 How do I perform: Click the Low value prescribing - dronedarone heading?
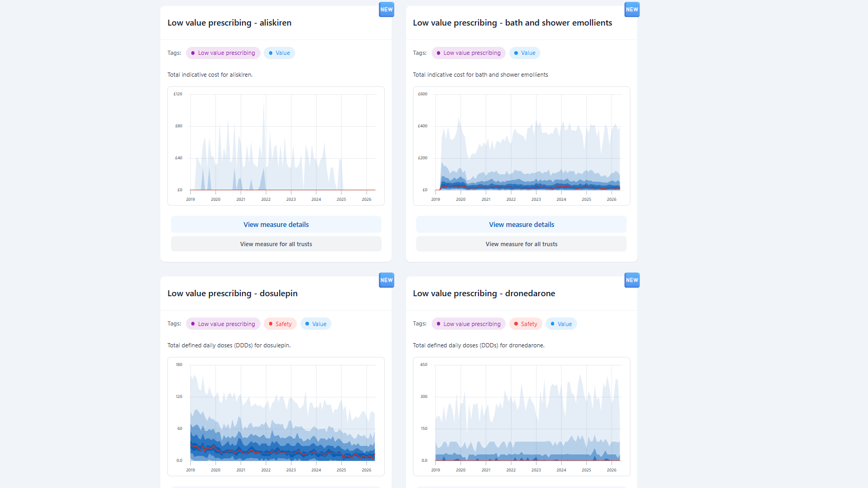(x=484, y=294)
